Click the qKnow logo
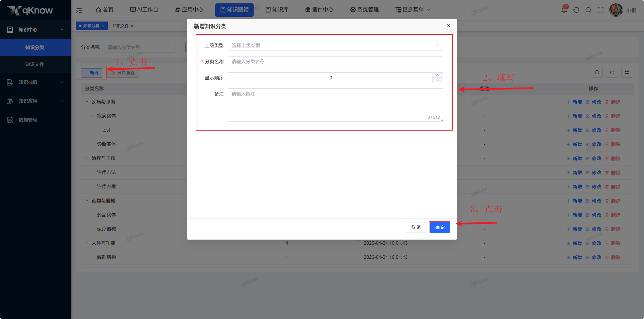 [30, 10]
